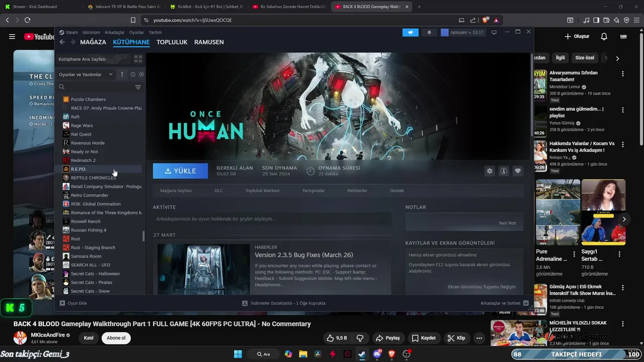Click the Steam forward navigation arrow
Viewport: 644px width, 362px height.
pyautogui.click(x=72, y=42)
